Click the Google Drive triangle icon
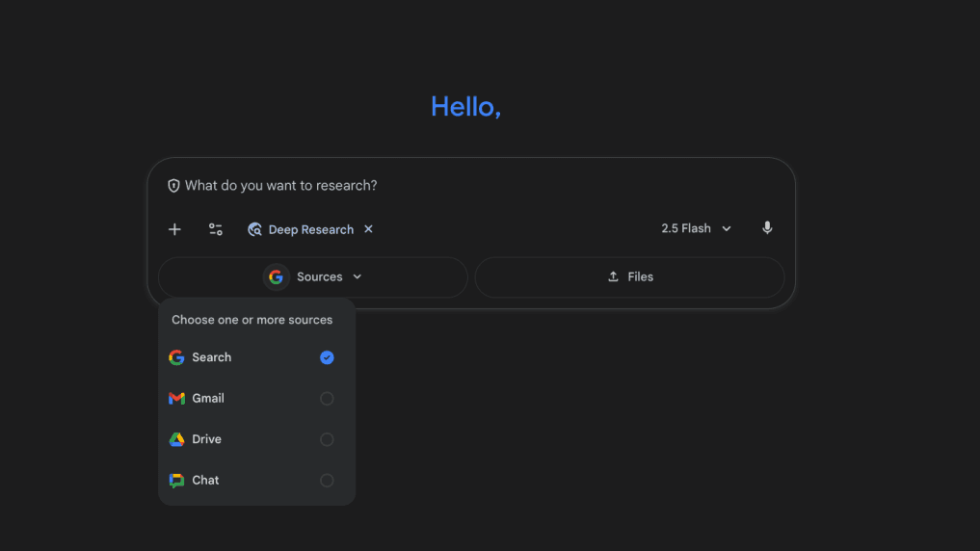 [176, 439]
